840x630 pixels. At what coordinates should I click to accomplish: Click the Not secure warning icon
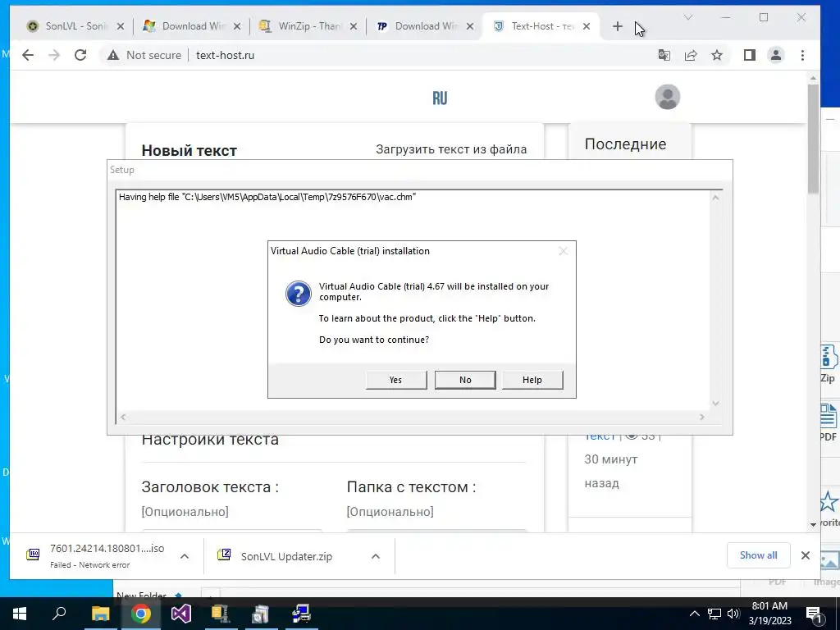coord(113,55)
